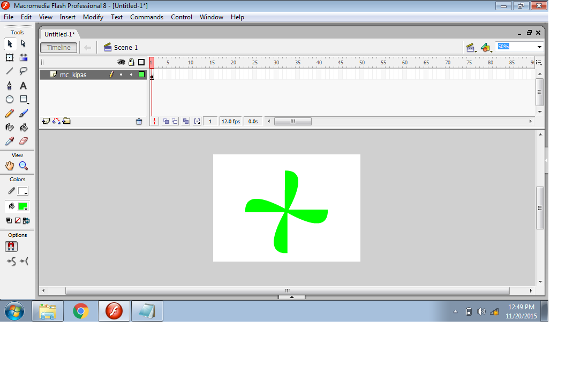Toggle Edit Multiple Frames
Viewport: 588px width, 372px height.
click(x=186, y=121)
